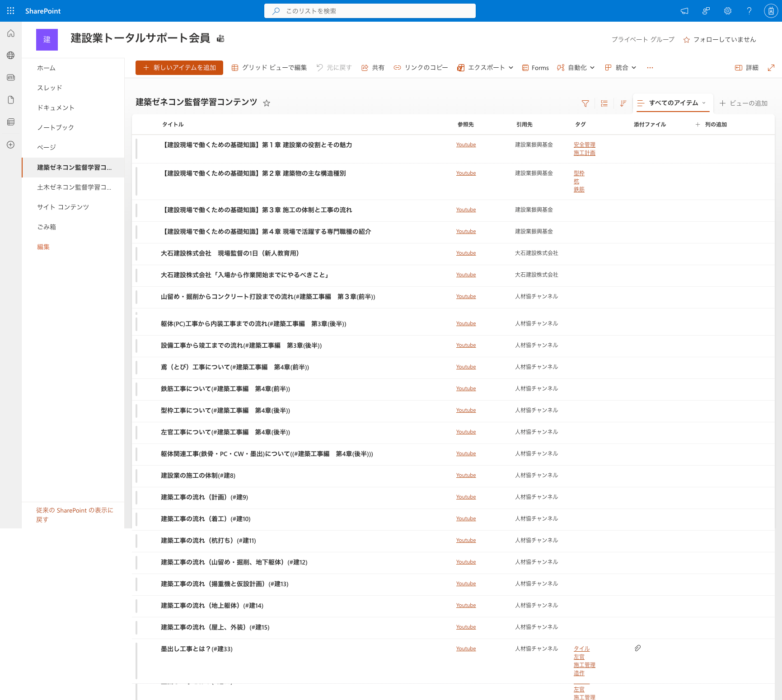Open the すべてのアイテム view selector
This screenshot has height=700, width=782.
673,103
